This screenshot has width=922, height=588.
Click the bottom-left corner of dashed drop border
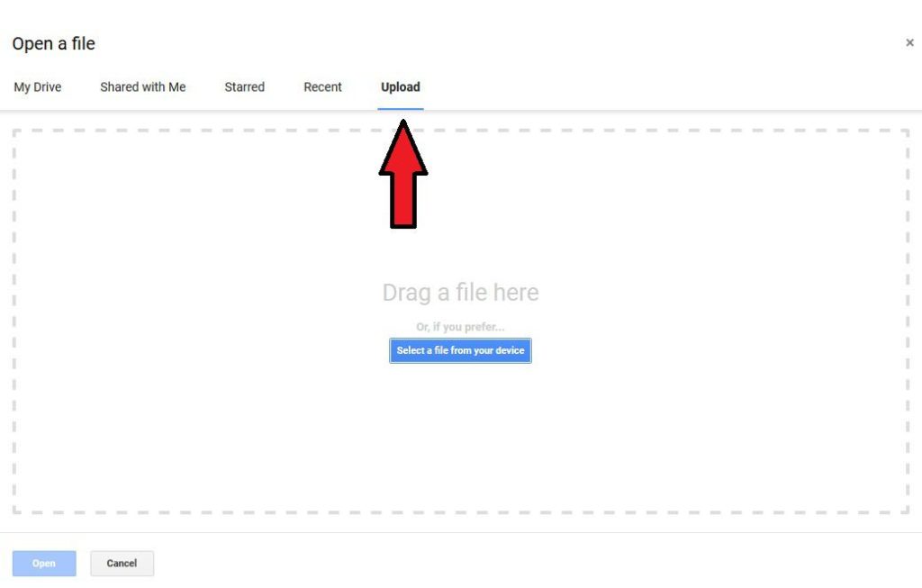pos(14,511)
